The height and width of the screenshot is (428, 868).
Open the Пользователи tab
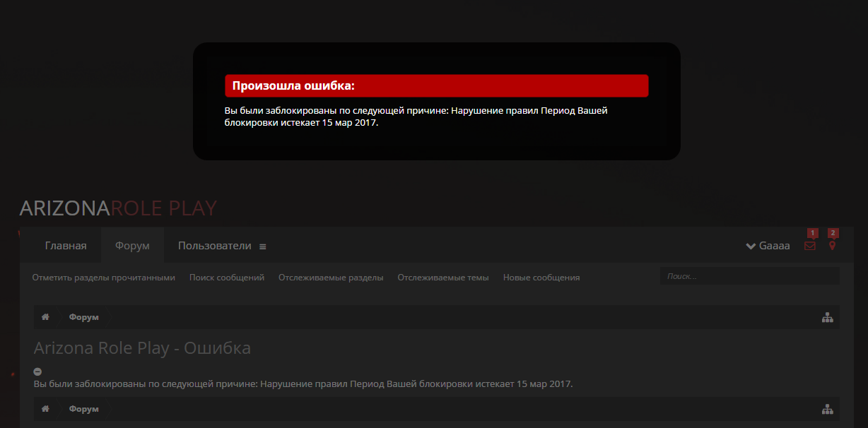pyautogui.click(x=215, y=246)
